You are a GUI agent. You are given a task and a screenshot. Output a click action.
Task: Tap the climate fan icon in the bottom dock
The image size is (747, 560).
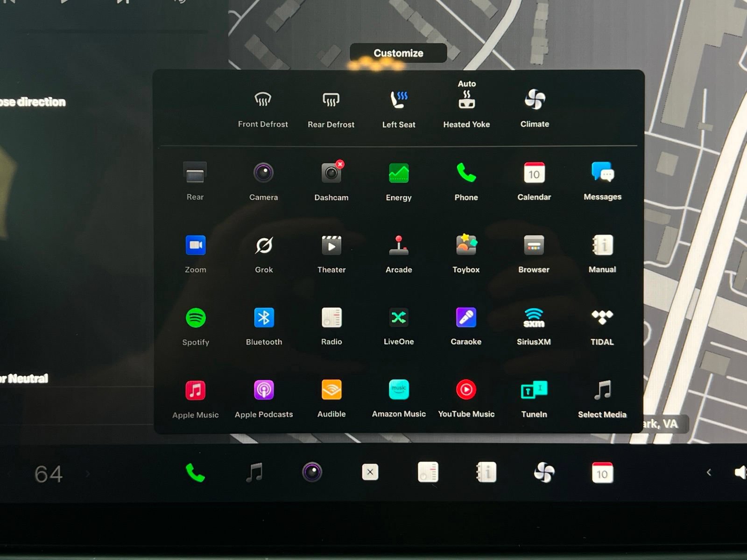coord(544,472)
